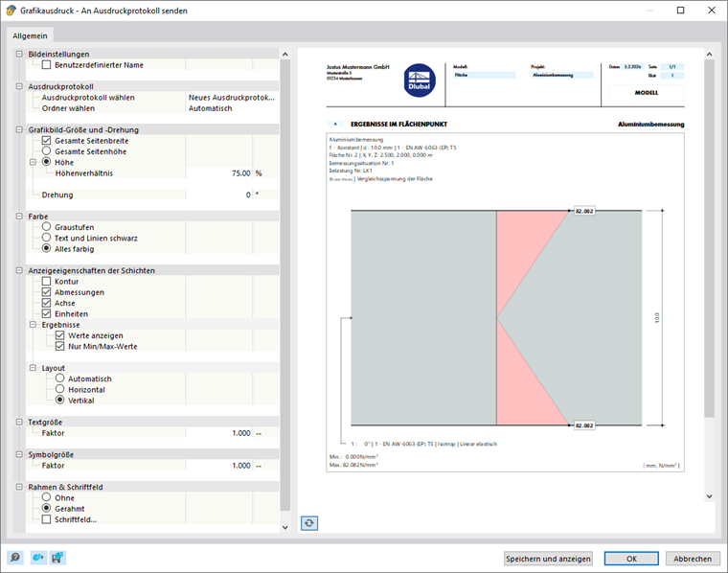Click the app icon in the title bar
Viewport: 728px width, 573px height.
pos(11,11)
